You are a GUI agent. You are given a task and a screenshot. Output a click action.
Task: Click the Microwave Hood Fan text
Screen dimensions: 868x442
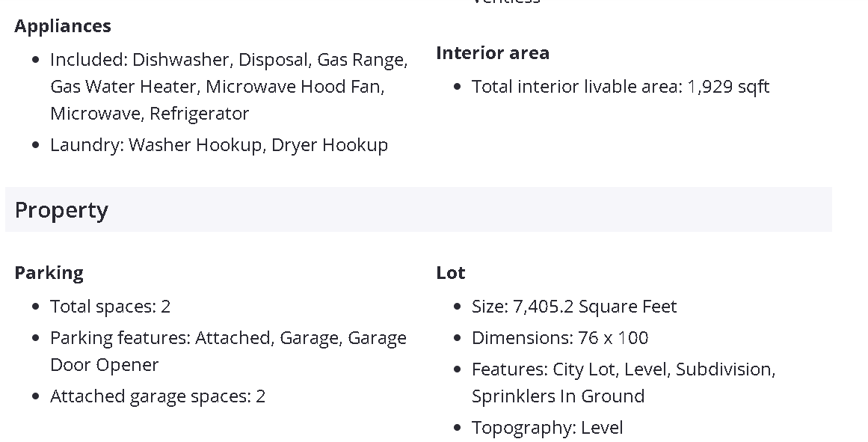coord(295,87)
